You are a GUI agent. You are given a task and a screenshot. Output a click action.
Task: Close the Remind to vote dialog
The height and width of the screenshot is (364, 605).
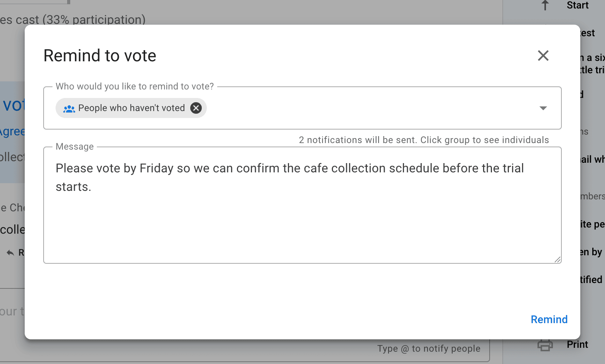[x=543, y=56]
